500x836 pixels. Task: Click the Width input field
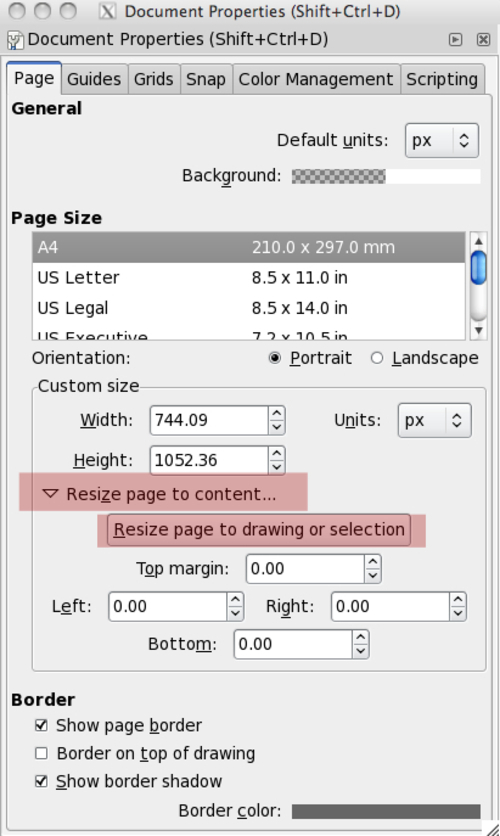[209, 420]
